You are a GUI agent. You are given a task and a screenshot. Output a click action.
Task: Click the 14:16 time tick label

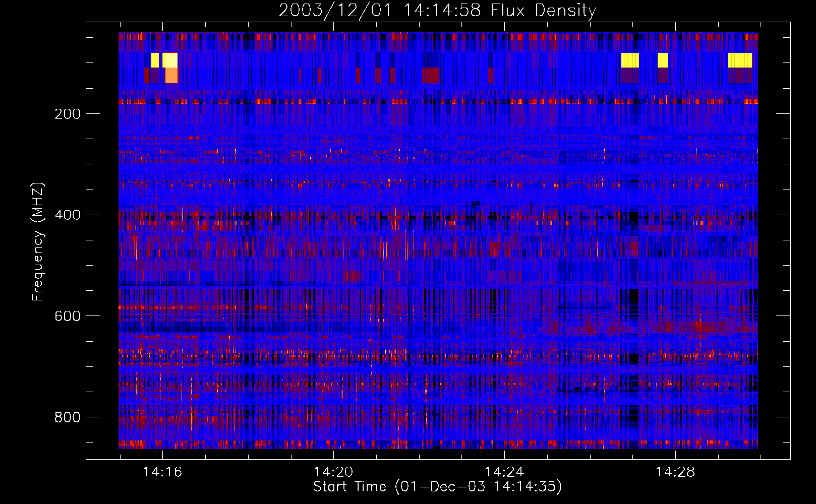pos(162,472)
